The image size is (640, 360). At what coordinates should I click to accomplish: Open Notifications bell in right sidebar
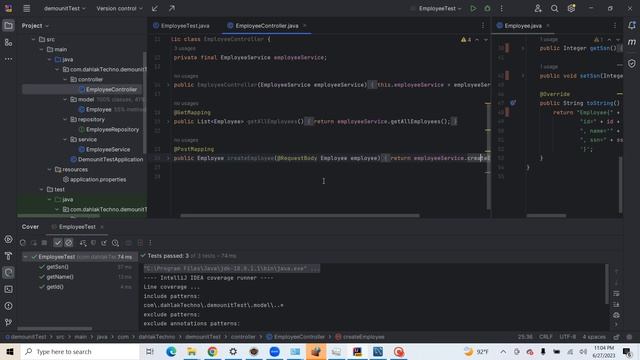pyautogui.click(x=632, y=26)
